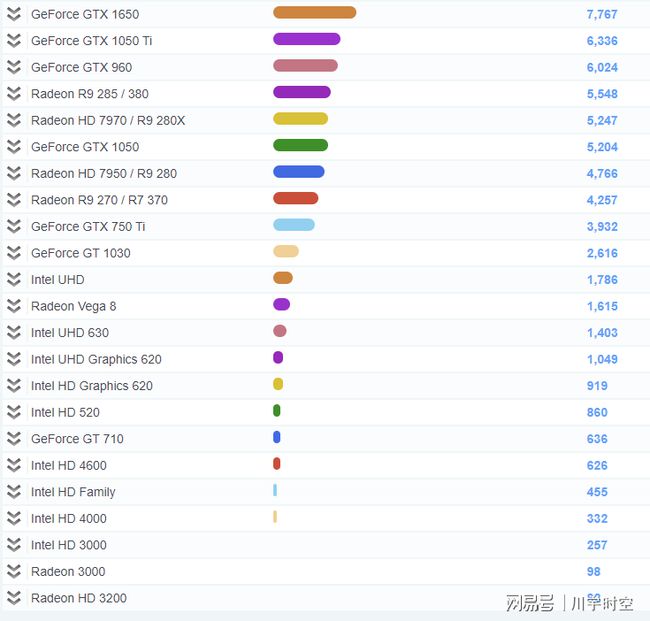The image size is (650, 621).
Task: Click the score value 7,767
Action: click(602, 15)
